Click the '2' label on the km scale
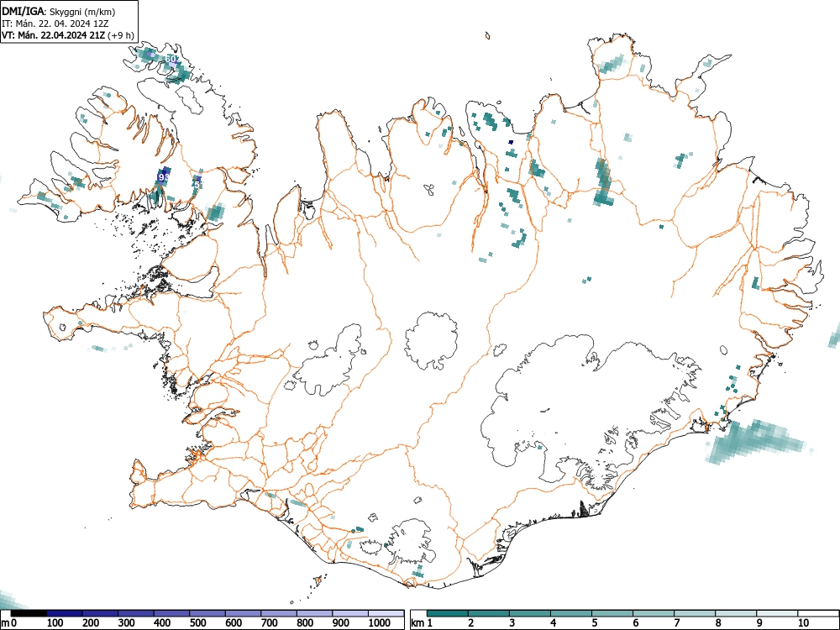 point(471,622)
